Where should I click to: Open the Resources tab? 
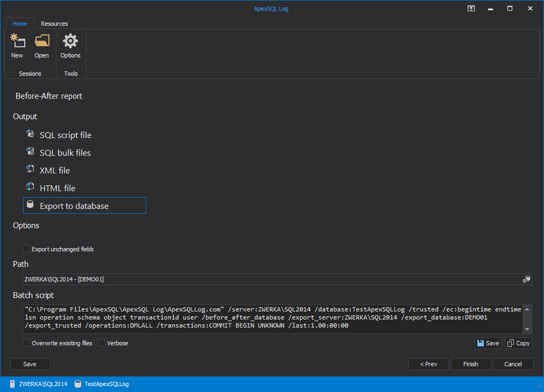pos(54,24)
